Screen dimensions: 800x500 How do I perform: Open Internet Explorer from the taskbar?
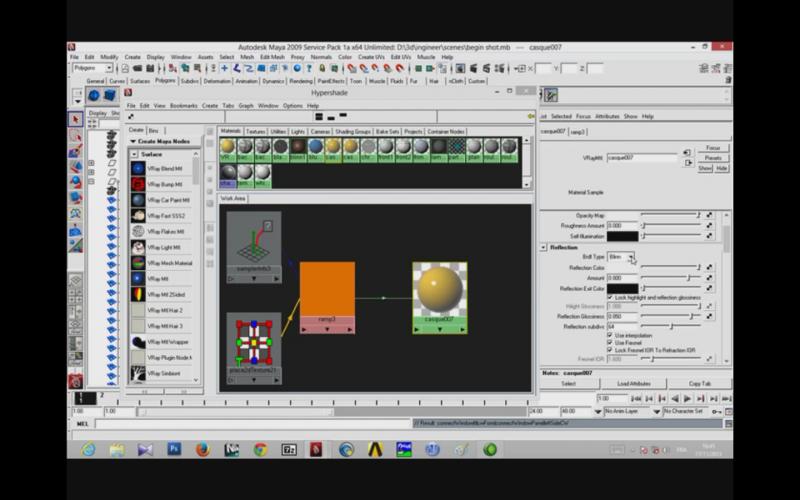[x=88, y=449]
